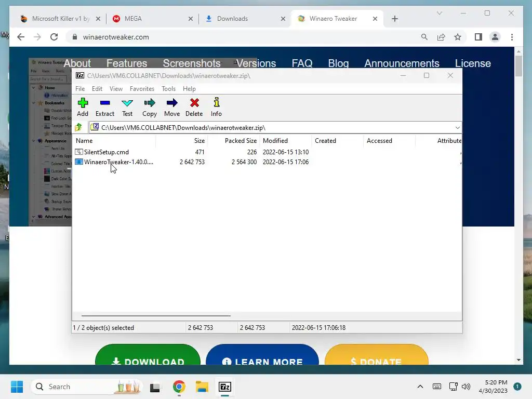The image size is (532, 399).
Task: Open the FAQ link on Winaero site
Action: click(302, 63)
